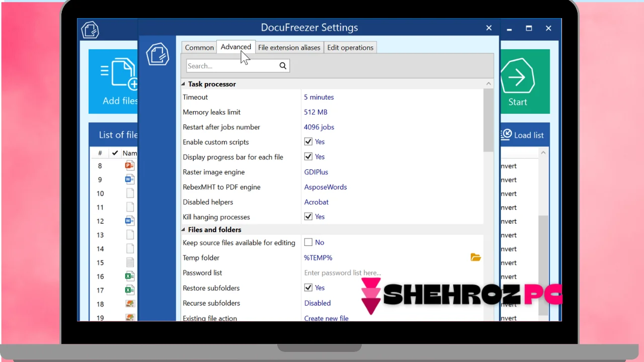Select the Word file icon in row 9

130,179
